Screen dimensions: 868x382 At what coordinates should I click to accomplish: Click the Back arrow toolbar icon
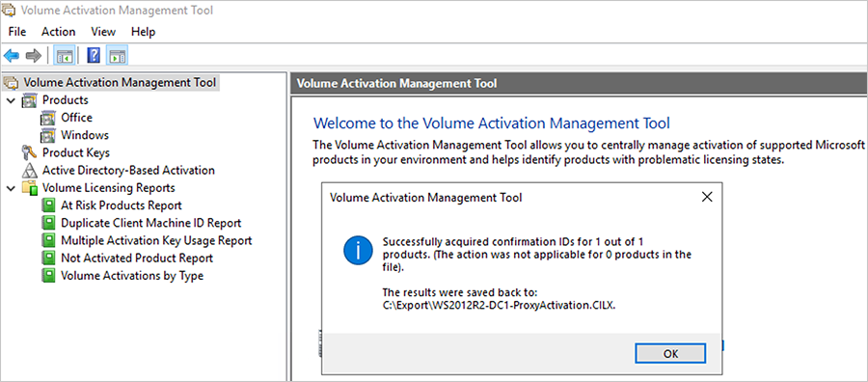tap(12, 55)
